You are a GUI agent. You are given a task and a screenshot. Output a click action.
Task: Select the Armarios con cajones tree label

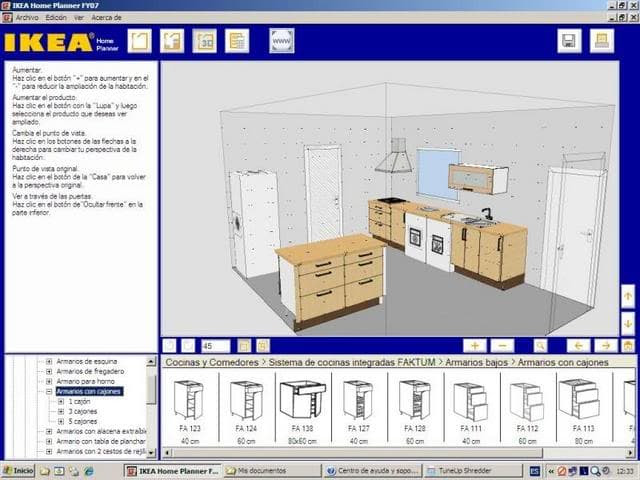(89, 391)
